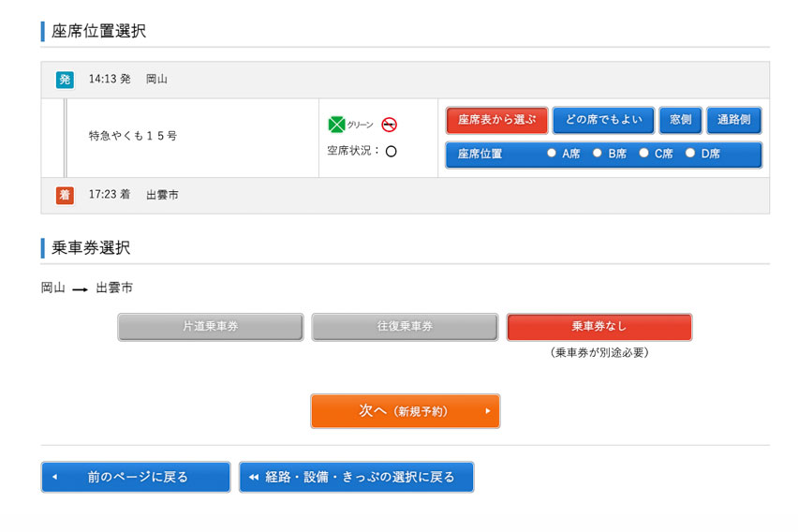Image resolution: width=798 pixels, height=532 pixels.
Task: Click the left arrow on 前のページに戻る
Action: [54, 477]
